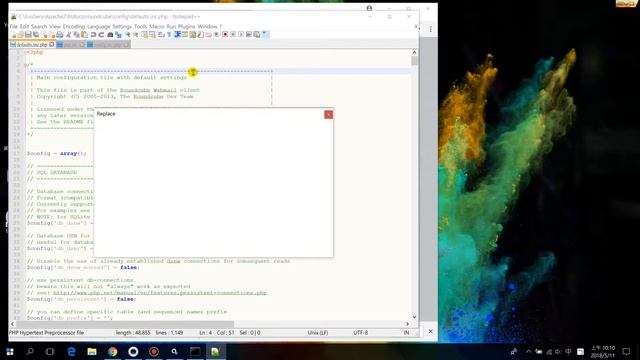Open Edge from the taskbar
640x360 pixels.
(71, 351)
